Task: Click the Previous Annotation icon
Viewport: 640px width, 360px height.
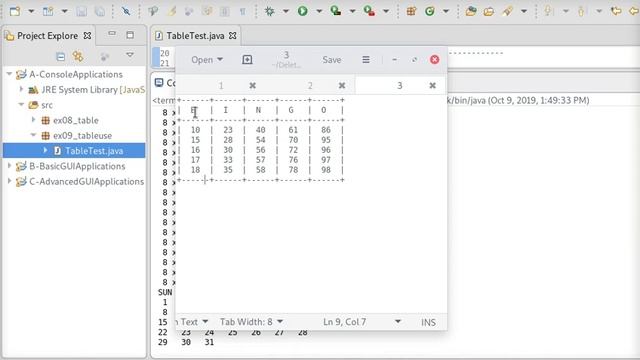Action: point(581,11)
